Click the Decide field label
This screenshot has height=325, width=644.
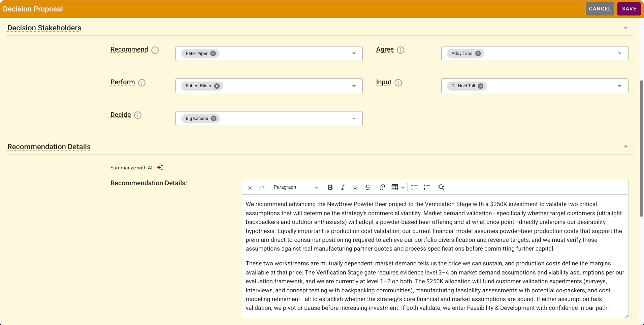point(121,115)
